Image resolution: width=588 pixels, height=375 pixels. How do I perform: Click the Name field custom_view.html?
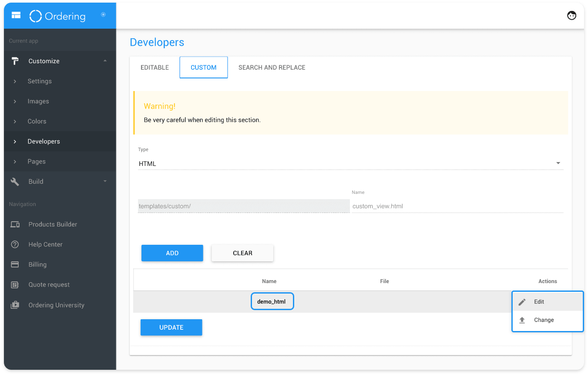(x=457, y=206)
